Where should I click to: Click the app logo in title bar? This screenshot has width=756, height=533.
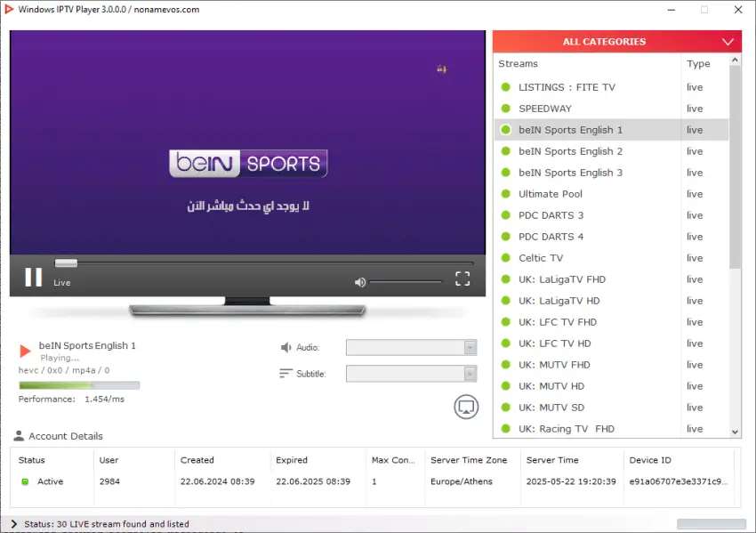tap(8, 9)
